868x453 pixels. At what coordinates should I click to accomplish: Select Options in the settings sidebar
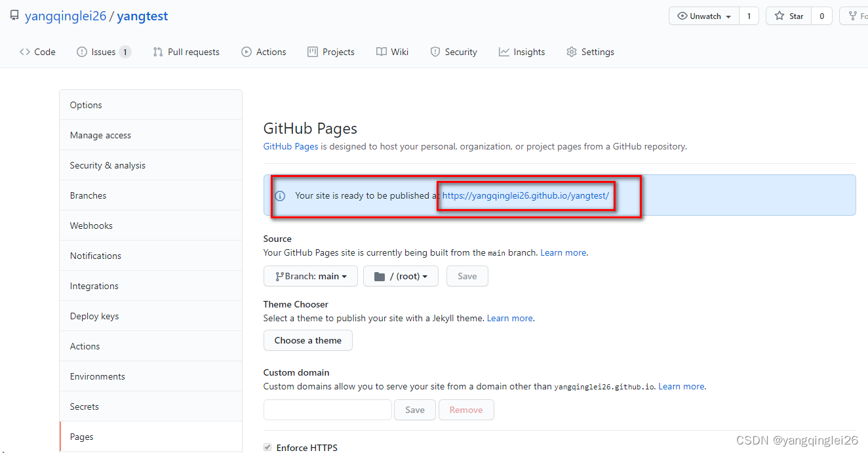(151, 105)
